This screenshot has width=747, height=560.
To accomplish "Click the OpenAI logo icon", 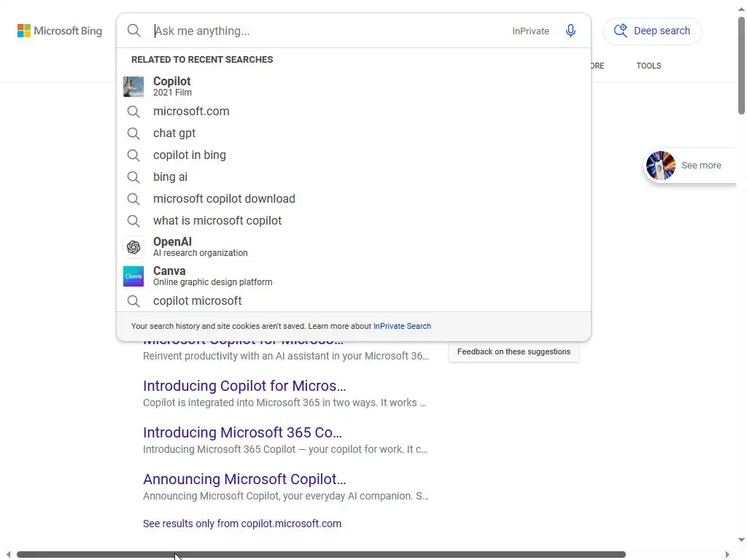I will 133,247.
